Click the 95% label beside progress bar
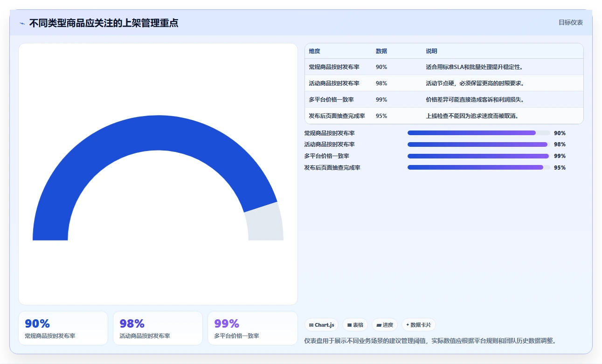Screen dimensions: 602x364 (560, 167)
